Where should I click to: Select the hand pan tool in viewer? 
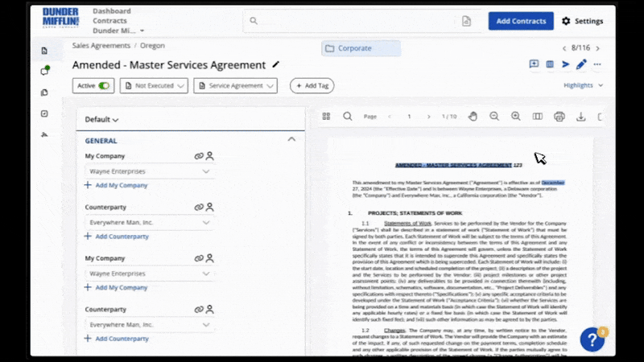coord(473,117)
